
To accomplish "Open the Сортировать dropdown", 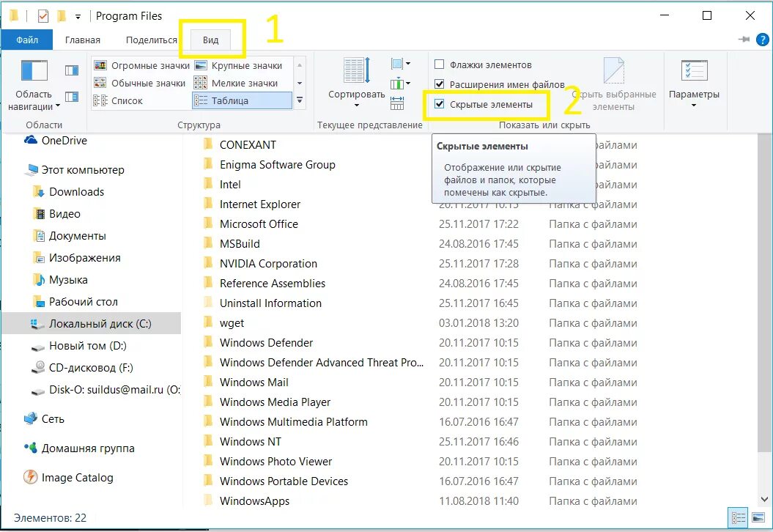I will [x=356, y=83].
